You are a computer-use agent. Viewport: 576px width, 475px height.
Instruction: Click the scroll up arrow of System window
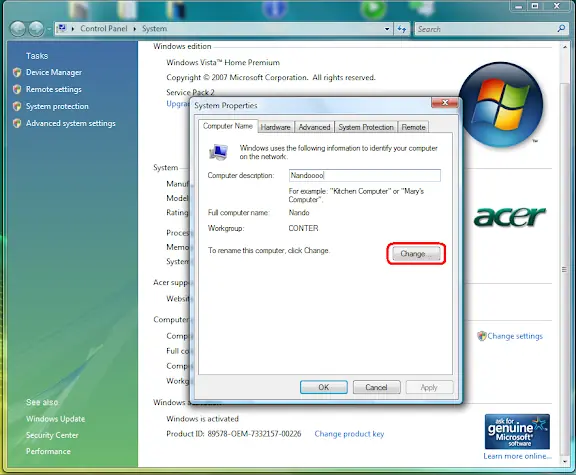[565, 47]
